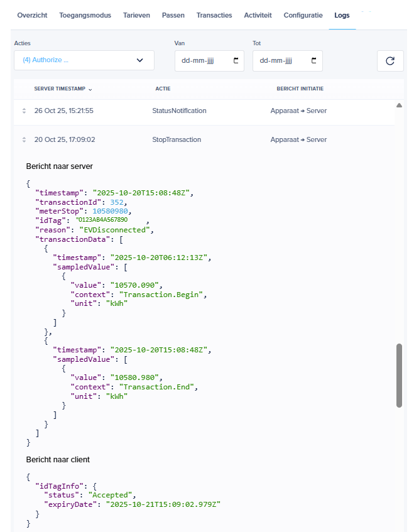This screenshot has width=414, height=532.
Task: Click the refresh logs button
Action: pyautogui.click(x=390, y=61)
